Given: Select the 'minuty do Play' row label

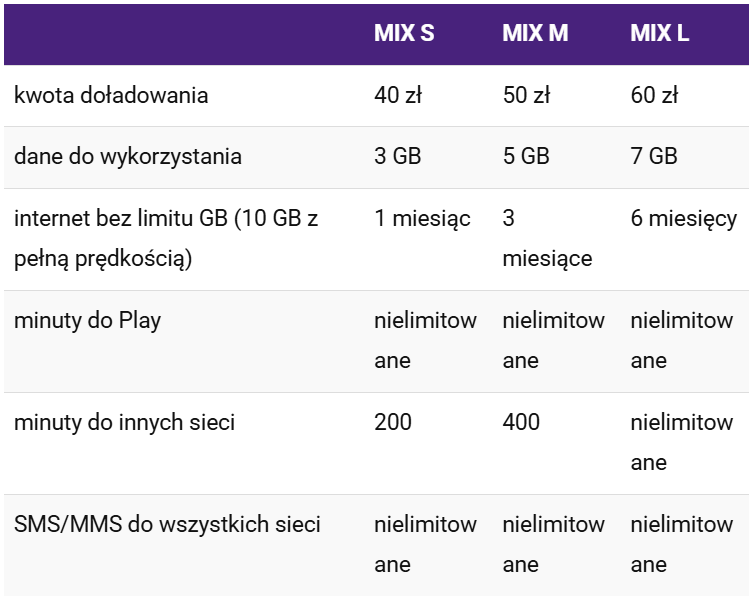Looking at the screenshot, I should point(87,321).
